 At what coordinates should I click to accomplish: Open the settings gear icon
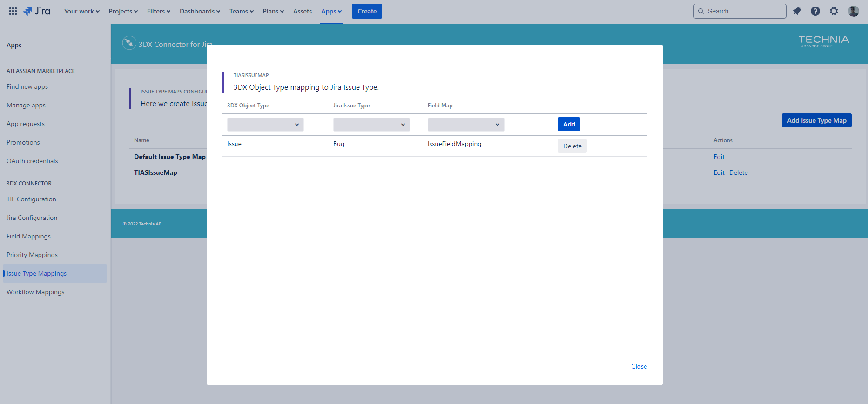(x=834, y=11)
